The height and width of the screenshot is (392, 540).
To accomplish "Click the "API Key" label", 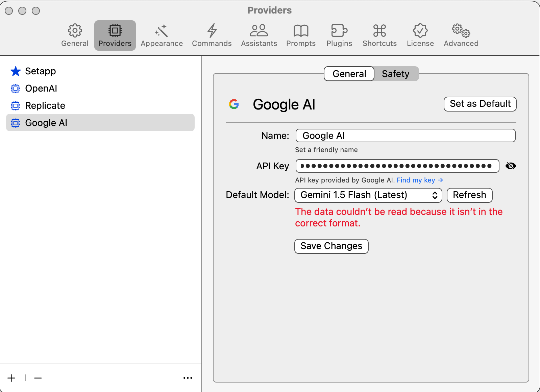I will click(273, 166).
